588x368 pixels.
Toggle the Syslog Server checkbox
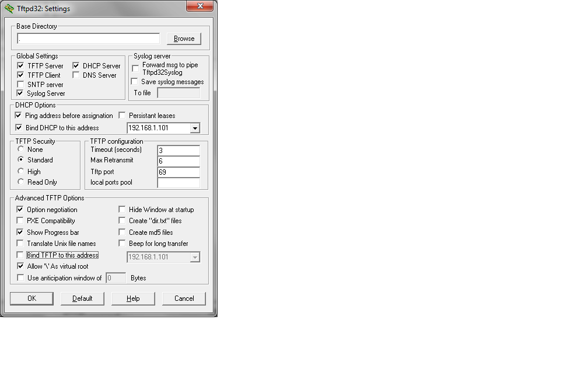click(x=20, y=93)
